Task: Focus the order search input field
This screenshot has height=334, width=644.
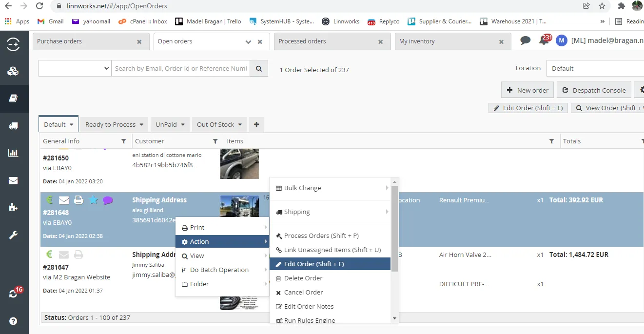Action: tap(181, 68)
